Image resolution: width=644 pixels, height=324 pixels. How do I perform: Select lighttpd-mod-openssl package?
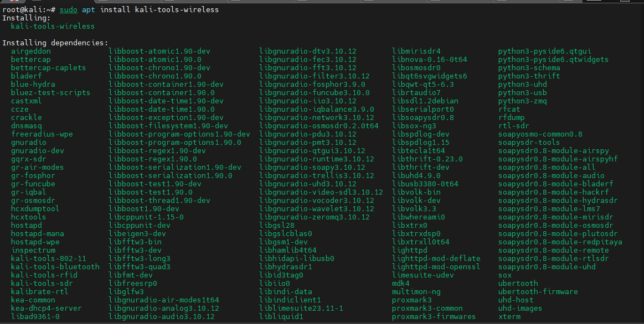pos(436,266)
